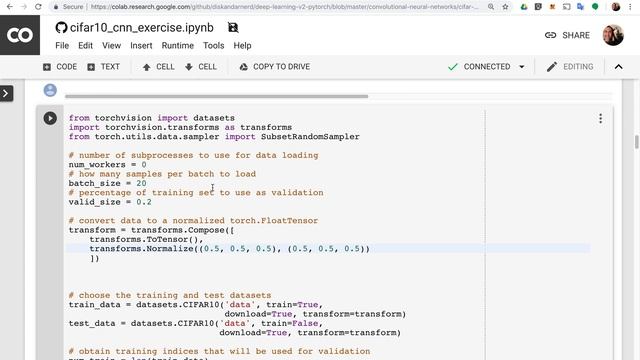Click the transforms.Normalize code line
Screen dimensions: 640x360
tap(229, 249)
